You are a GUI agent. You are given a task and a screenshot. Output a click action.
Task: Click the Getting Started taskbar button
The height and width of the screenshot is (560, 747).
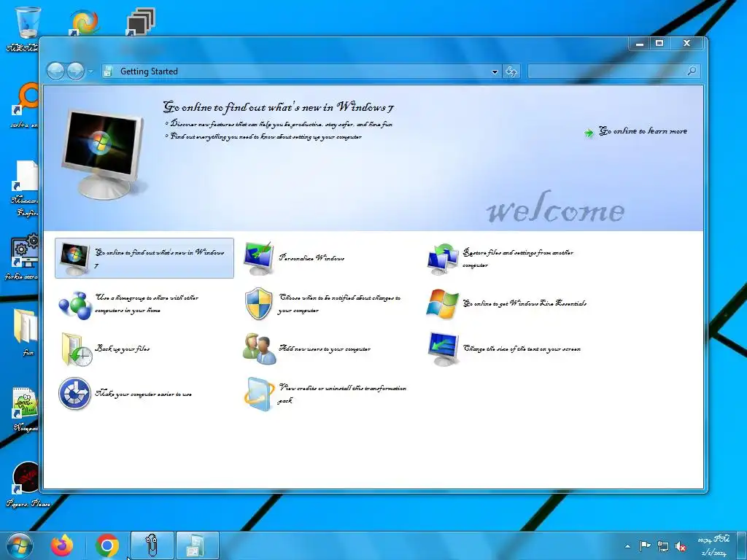pyautogui.click(x=197, y=545)
